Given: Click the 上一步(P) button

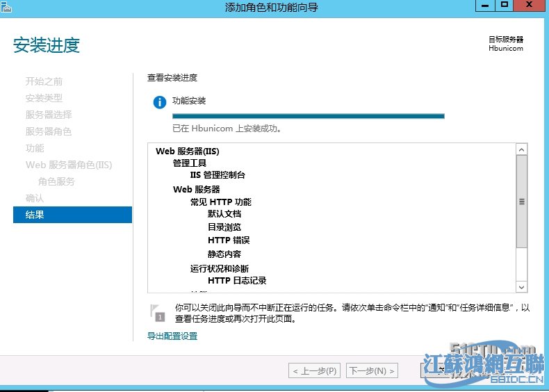Looking at the screenshot, I should pos(315,370).
